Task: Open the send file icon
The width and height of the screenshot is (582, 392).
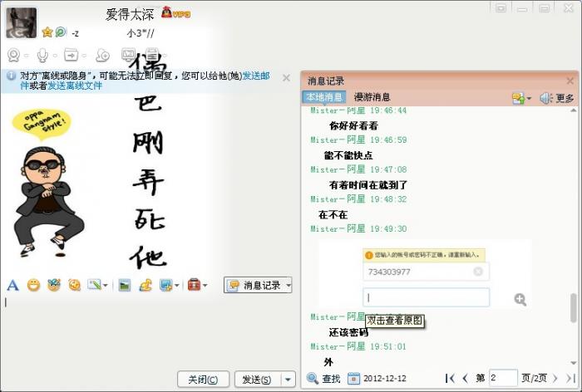Action: tap(71, 55)
